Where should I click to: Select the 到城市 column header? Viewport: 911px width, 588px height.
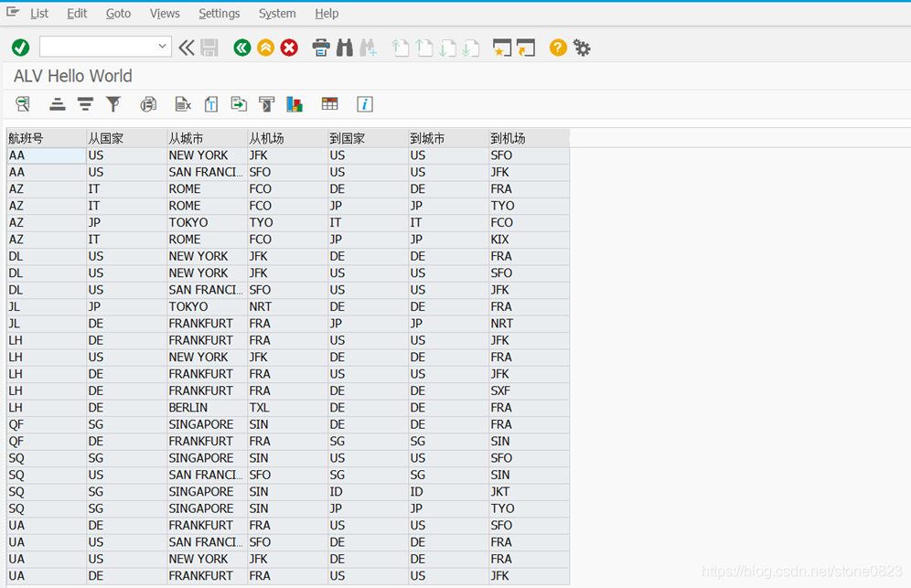click(448, 138)
